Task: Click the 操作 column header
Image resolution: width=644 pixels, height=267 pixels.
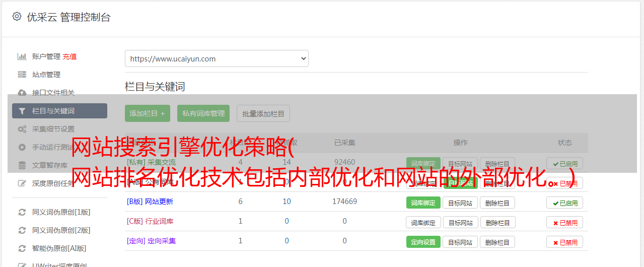Action: pyautogui.click(x=460, y=143)
